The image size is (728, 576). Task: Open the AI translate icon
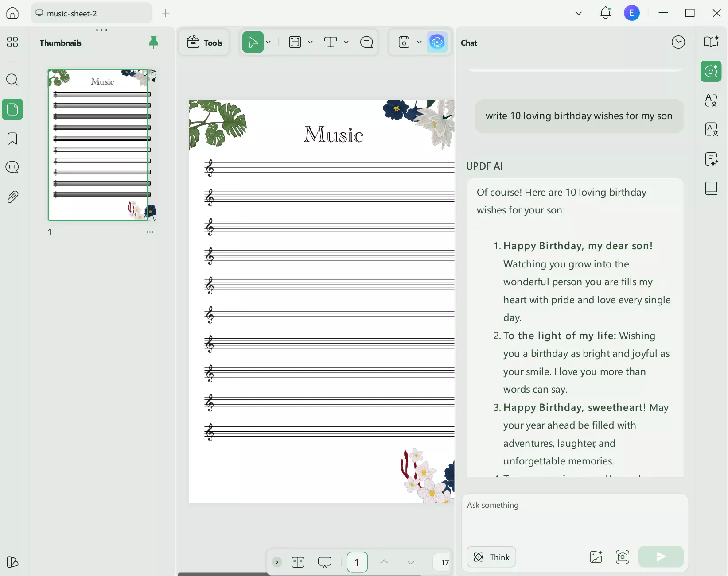(711, 101)
